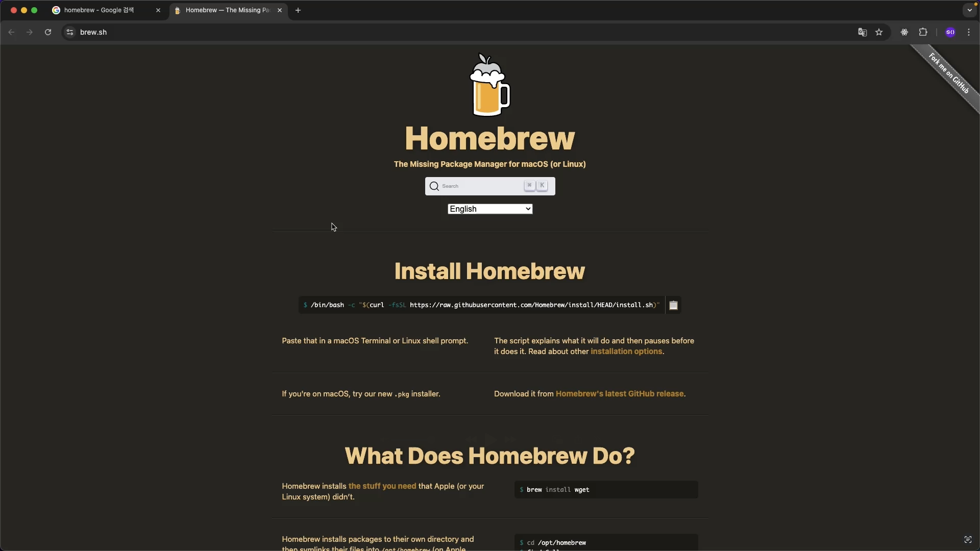Open the site information icon beside brew.sh
Screen dimensions: 980x551
[70, 32]
